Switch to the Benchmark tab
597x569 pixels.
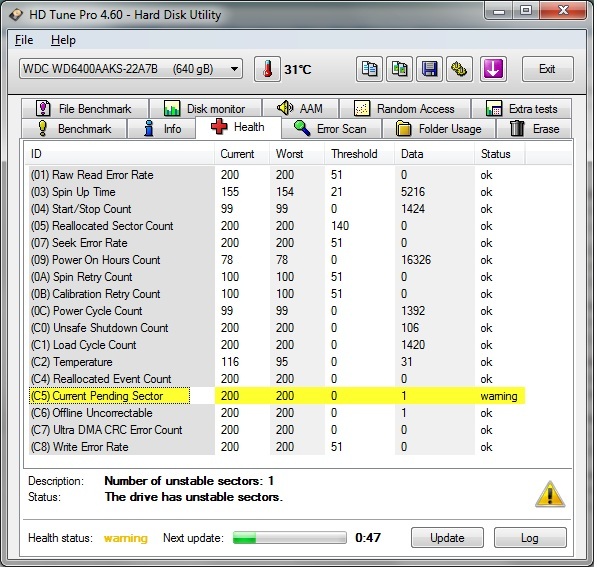74,129
